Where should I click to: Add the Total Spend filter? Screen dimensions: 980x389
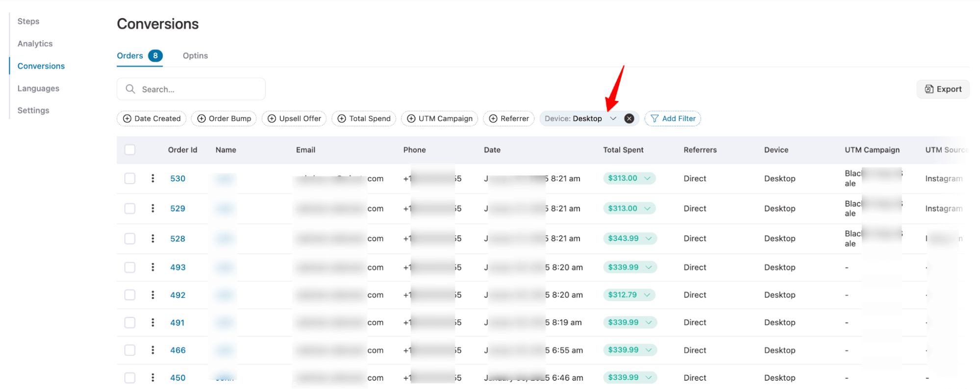[364, 119]
